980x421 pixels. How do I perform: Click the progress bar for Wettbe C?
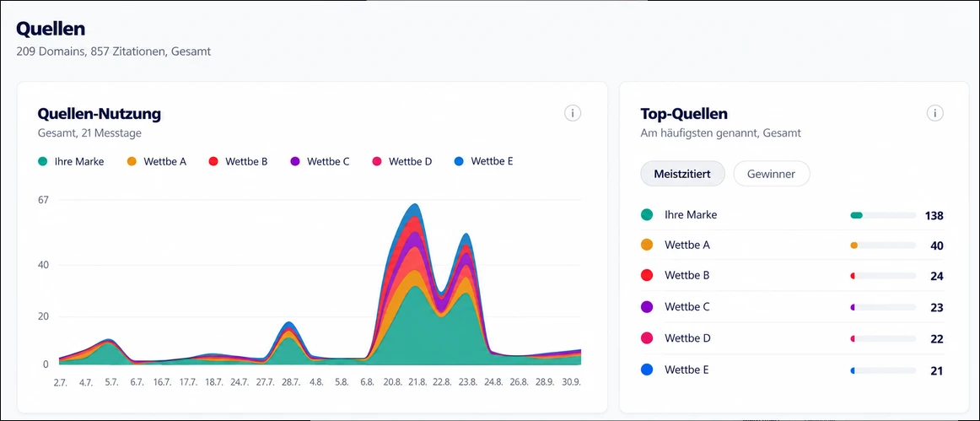pyautogui.click(x=882, y=307)
